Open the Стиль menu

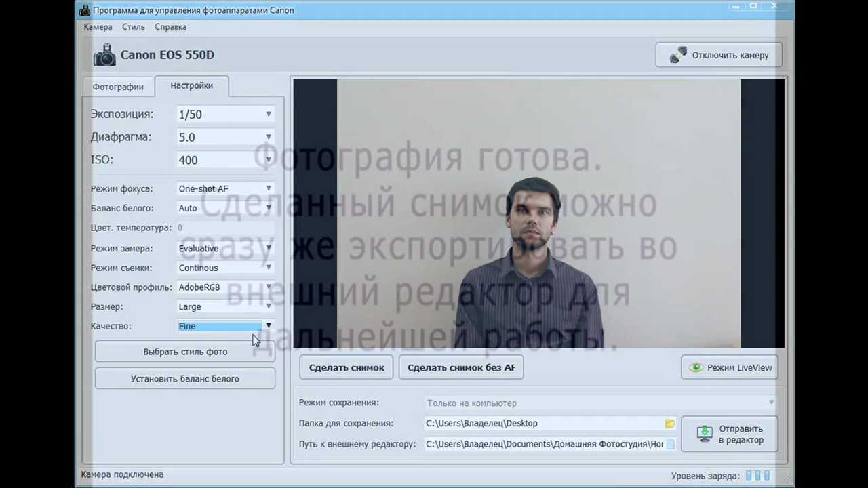tap(134, 27)
